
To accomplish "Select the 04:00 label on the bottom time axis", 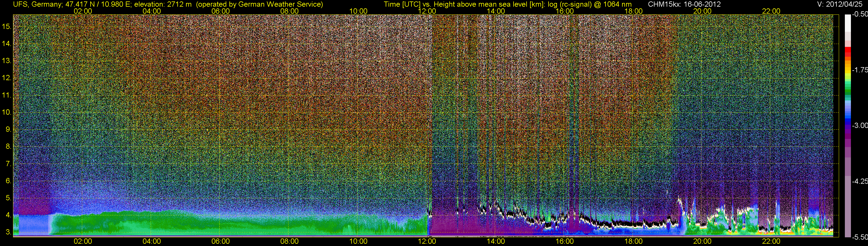I will coord(152,241).
